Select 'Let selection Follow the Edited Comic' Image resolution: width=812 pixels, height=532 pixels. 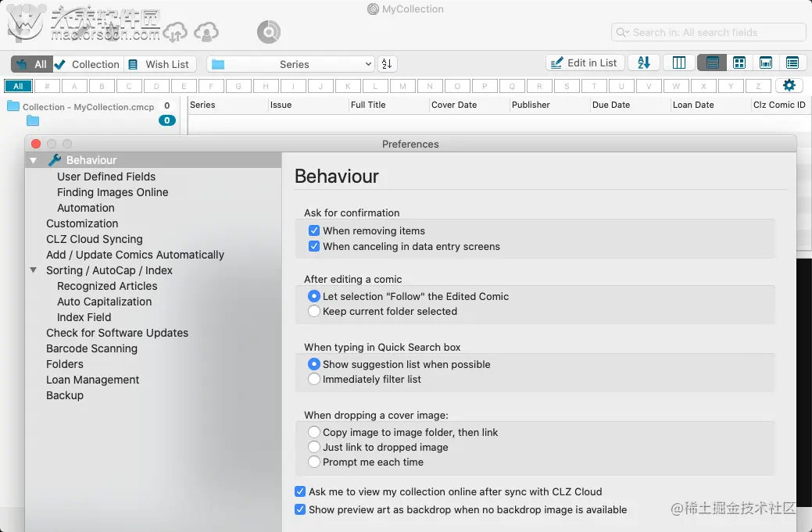click(x=314, y=296)
